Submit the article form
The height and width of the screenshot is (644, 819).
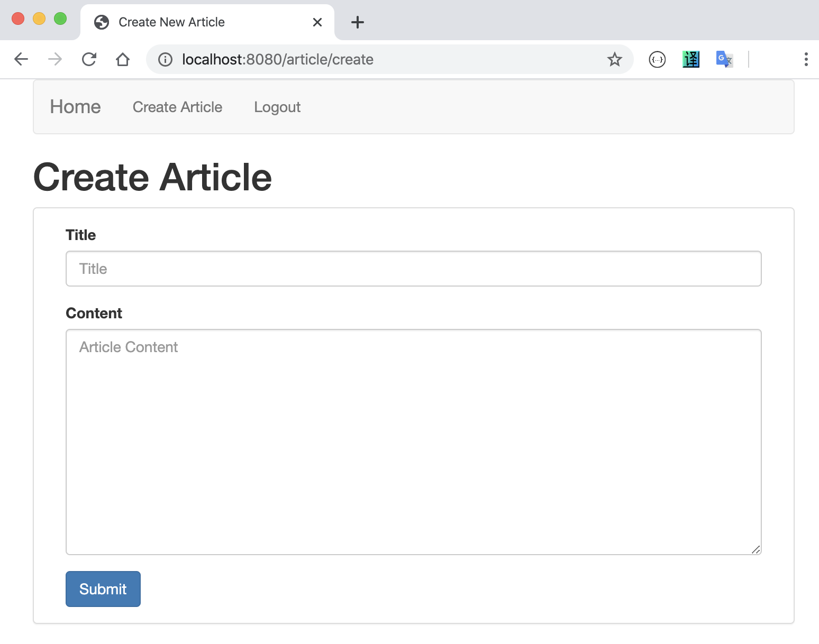(103, 589)
